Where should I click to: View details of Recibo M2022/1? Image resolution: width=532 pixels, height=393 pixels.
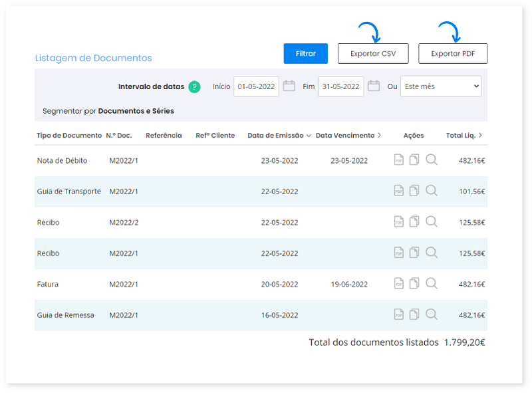[432, 253]
